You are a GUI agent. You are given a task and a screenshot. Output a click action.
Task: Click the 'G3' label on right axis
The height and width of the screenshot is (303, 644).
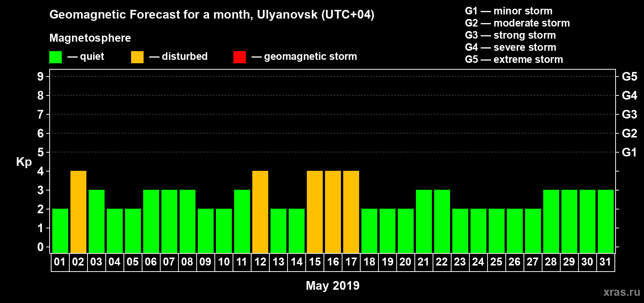point(630,114)
